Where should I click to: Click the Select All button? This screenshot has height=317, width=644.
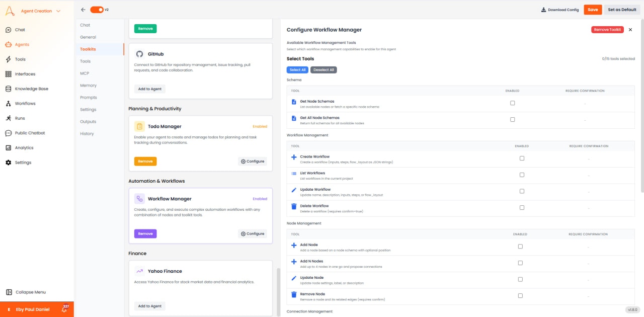(x=297, y=69)
